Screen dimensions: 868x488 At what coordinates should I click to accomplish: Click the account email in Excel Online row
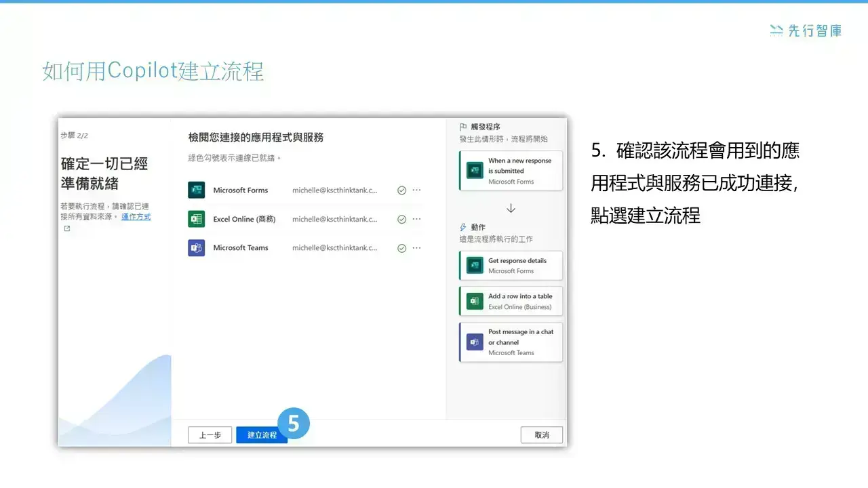(x=335, y=219)
